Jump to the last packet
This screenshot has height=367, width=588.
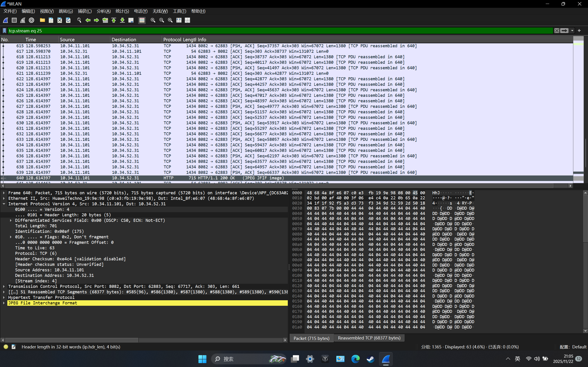(122, 20)
